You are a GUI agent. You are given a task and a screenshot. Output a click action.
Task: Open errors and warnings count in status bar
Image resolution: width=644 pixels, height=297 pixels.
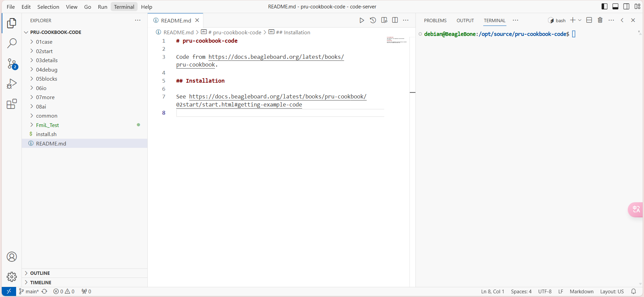(64, 292)
